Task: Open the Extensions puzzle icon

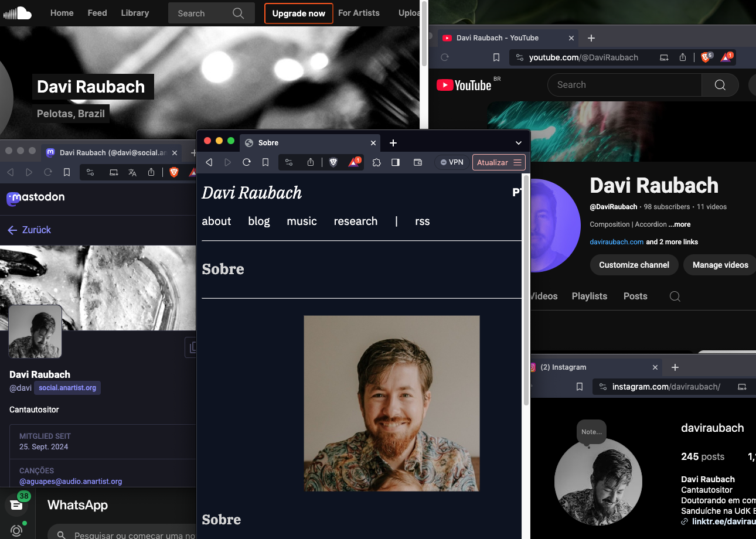Action: tap(377, 162)
